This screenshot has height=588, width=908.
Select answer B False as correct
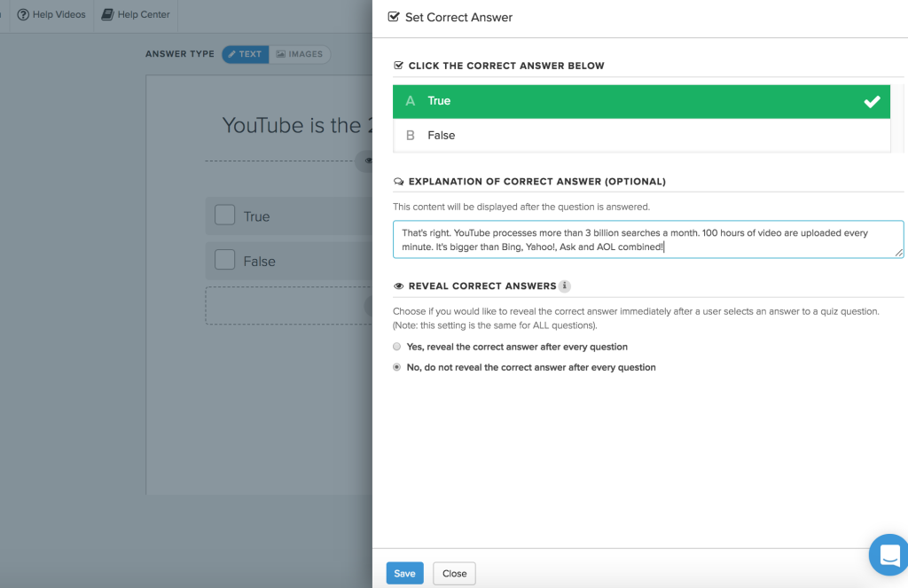(641, 136)
